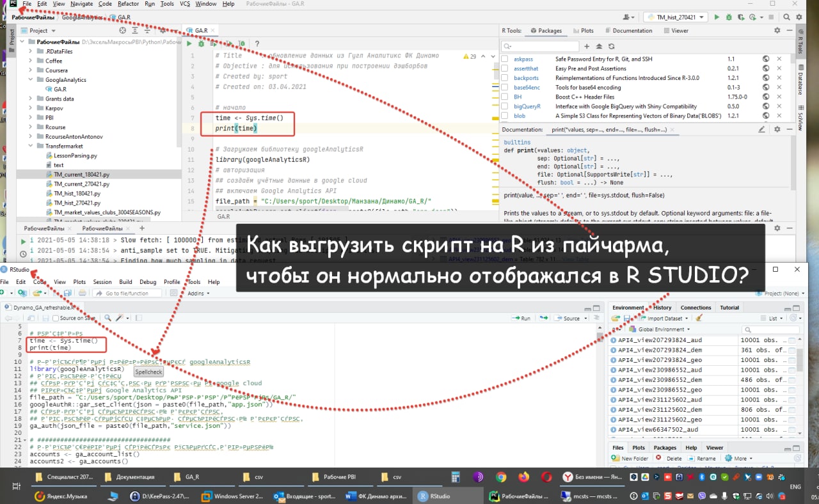The image size is (819, 504).
Task: Clear environment broom icon in RStudio
Action: pos(699,318)
